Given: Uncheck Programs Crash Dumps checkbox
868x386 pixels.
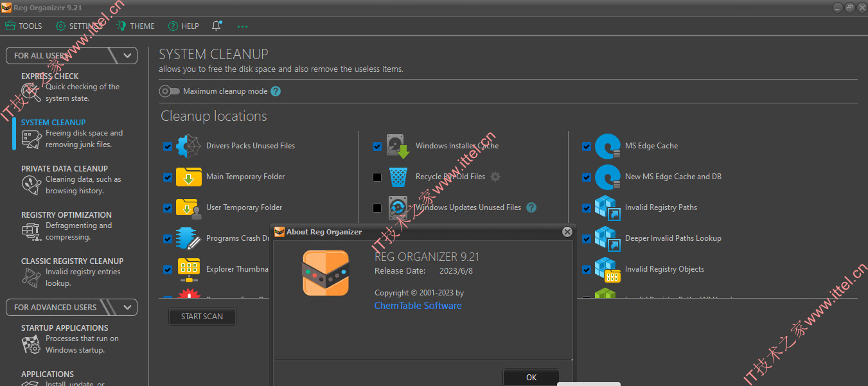Looking at the screenshot, I should tap(168, 239).
